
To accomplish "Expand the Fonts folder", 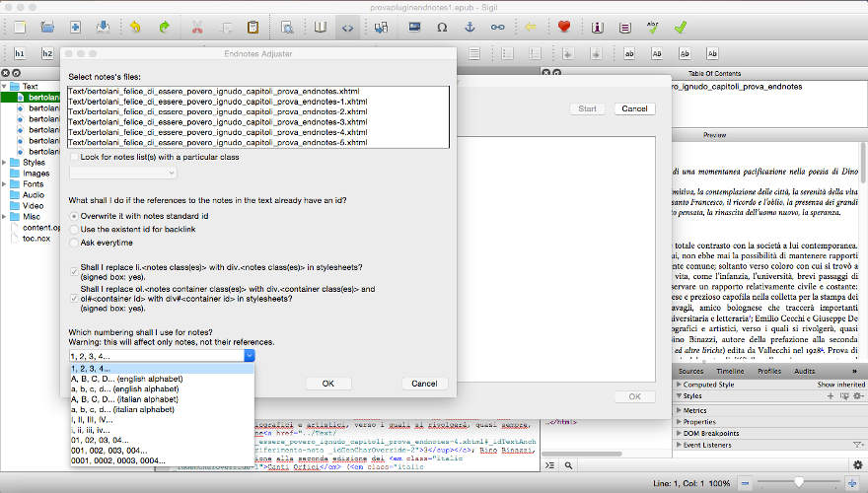I will click(4, 183).
